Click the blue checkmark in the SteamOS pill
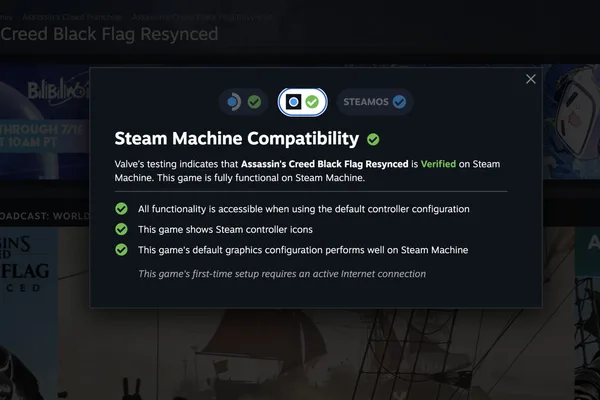This screenshot has height=400, width=600. pos(399,102)
